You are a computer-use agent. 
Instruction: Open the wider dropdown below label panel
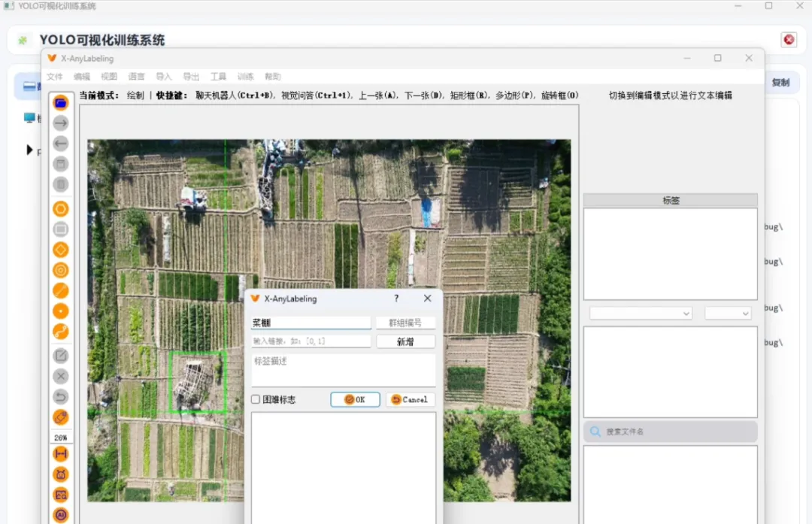[641, 313]
